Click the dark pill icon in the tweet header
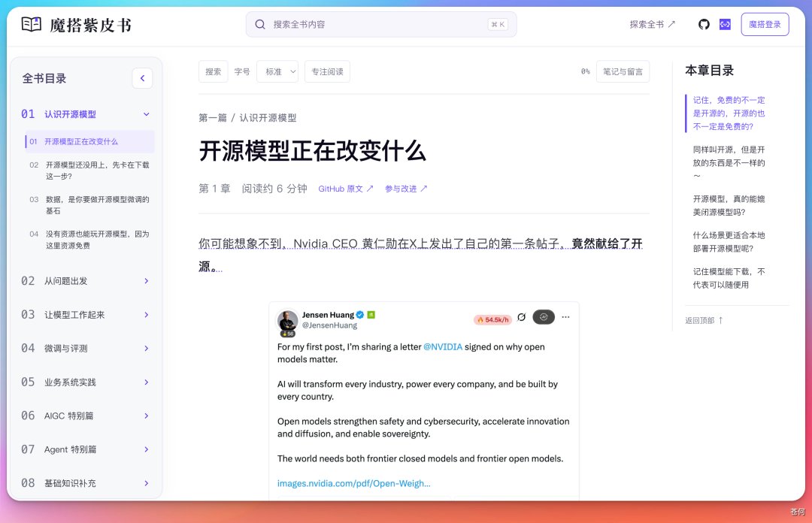Viewport: 812px width, 523px height. click(x=544, y=317)
